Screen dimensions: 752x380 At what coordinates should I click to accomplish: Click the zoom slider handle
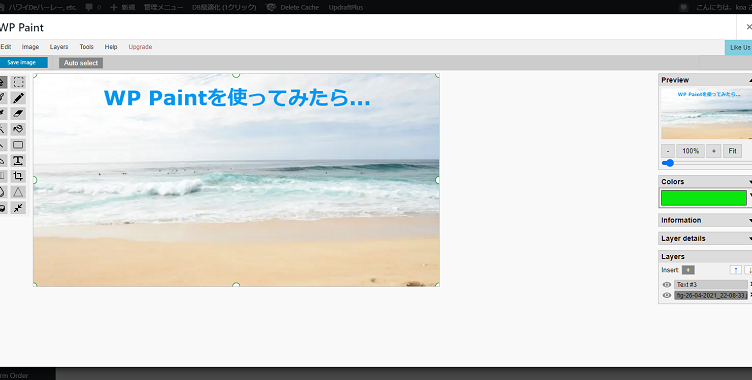[x=669, y=163]
